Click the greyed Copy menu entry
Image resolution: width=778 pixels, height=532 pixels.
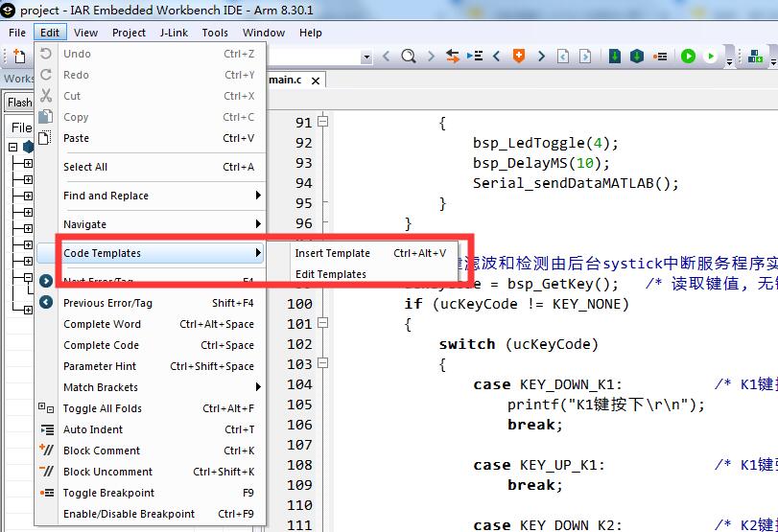[x=151, y=117]
